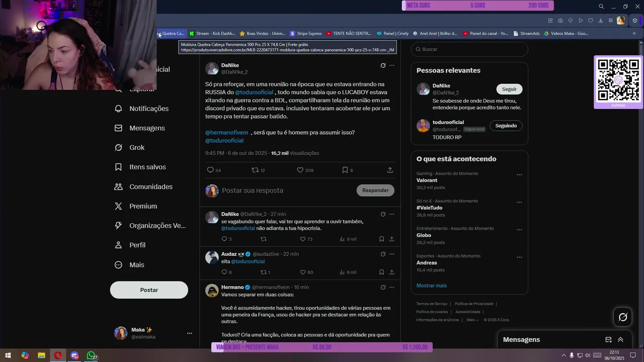Screen dimensions: 644x362
Task: Open more options on Hermano reply
Action: pos(391,287)
